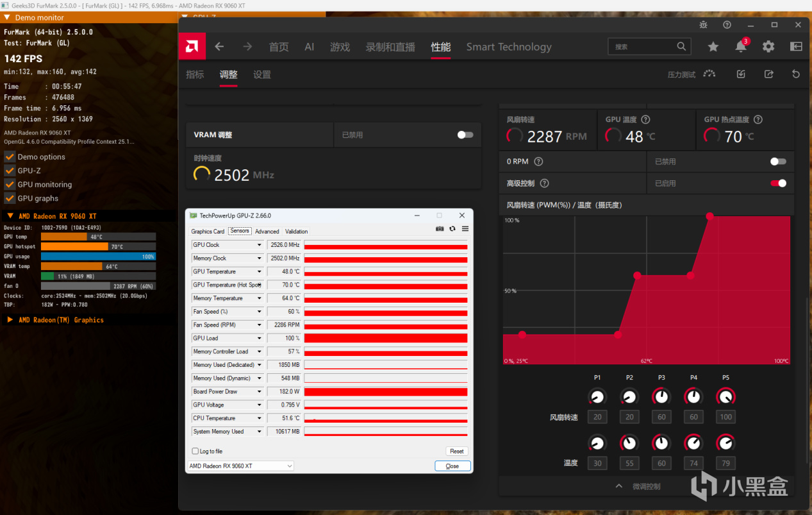This screenshot has width=812, height=515.
Task: Open Advanced tab in GPU-Z
Action: (x=267, y=232)
